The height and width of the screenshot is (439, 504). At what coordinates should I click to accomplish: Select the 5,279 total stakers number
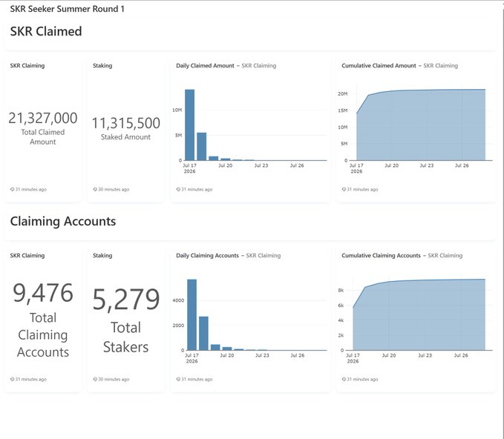[x=125, y=300]
